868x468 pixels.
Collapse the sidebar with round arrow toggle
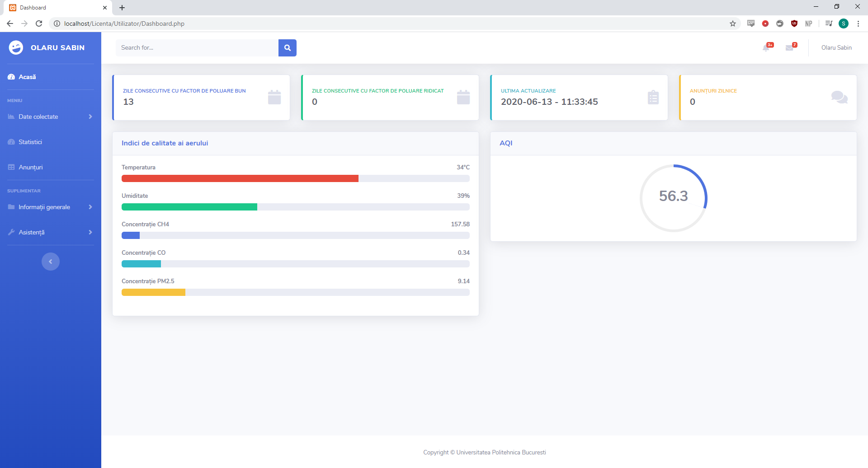point(51,262)
